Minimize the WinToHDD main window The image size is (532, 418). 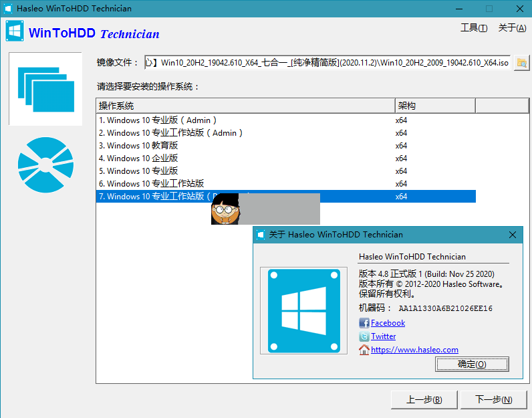459,9
